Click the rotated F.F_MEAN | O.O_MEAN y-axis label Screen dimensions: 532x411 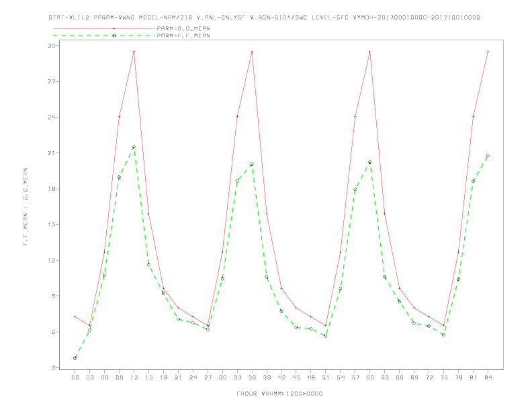point(26,207)
